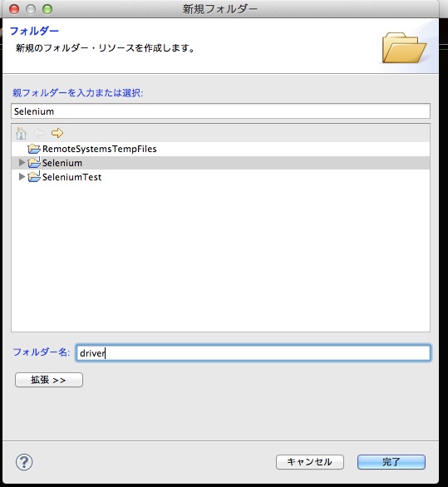Focus the parent folder text field containing Selenium
The height and width of the screenshot is (487, 448).
click(x=220, y=111)
